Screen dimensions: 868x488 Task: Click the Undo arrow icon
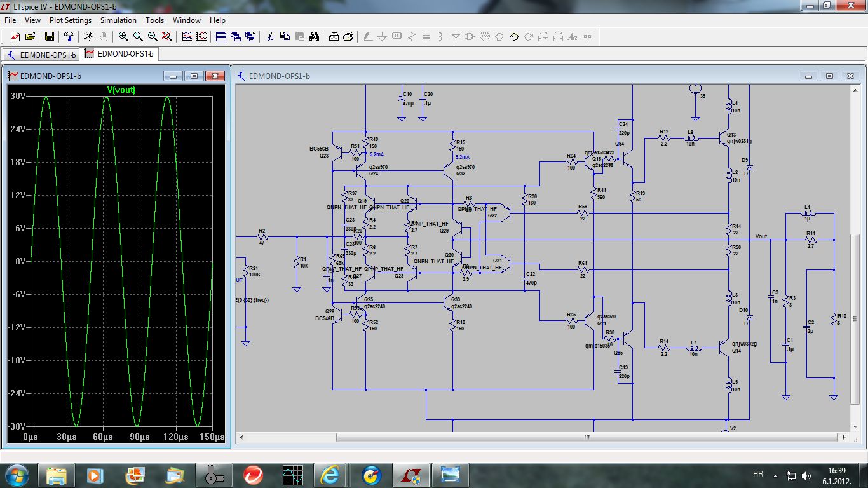pyautogui.click(x=514, y=37)
